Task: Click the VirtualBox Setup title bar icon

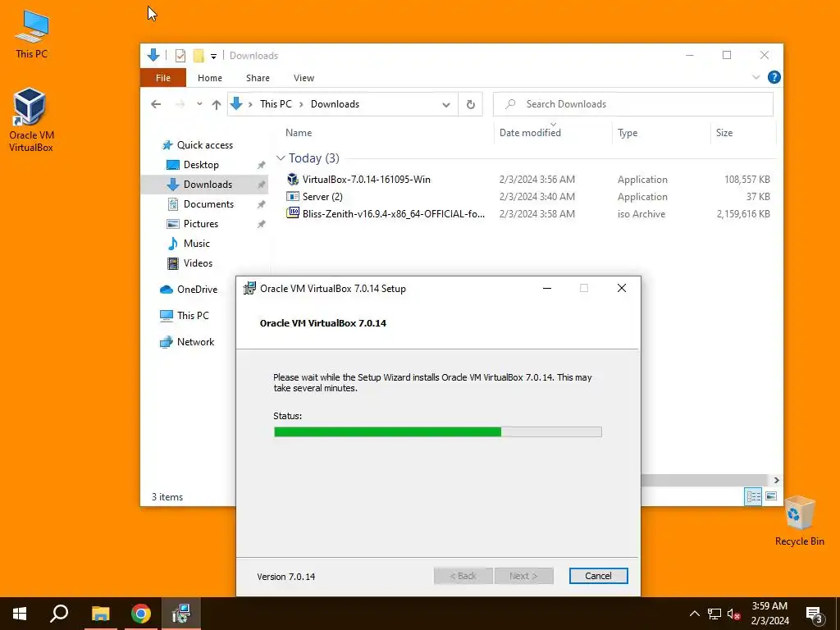Action: pyautogui.click(x=249, y=288)
